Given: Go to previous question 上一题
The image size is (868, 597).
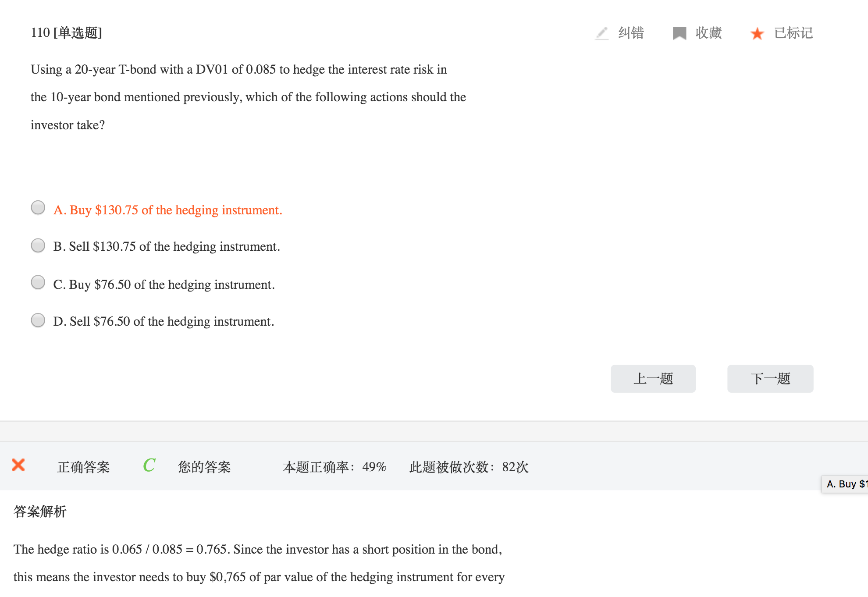Looking at the screenshot, I should 653,379.
